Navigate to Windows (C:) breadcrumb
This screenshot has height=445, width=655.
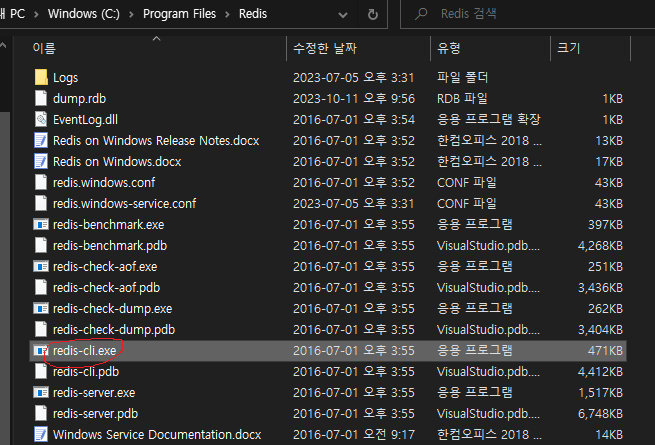[x=84, y=14]
